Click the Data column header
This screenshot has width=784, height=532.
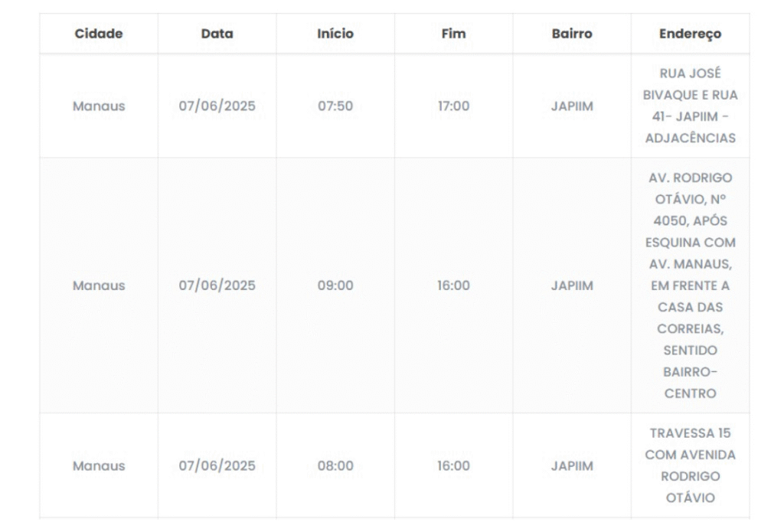[217, 34]
